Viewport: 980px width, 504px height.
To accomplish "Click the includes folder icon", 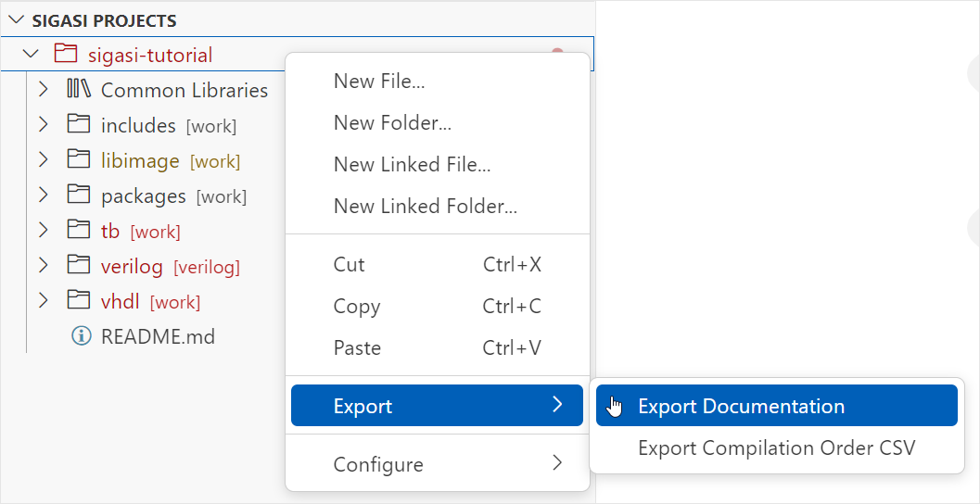I will [79, 125].
